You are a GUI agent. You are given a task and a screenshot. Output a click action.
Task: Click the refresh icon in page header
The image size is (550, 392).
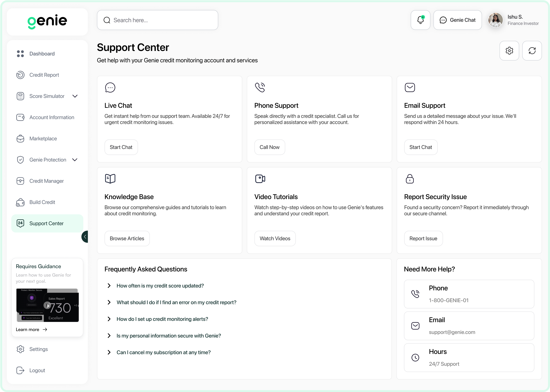point(532,51)
